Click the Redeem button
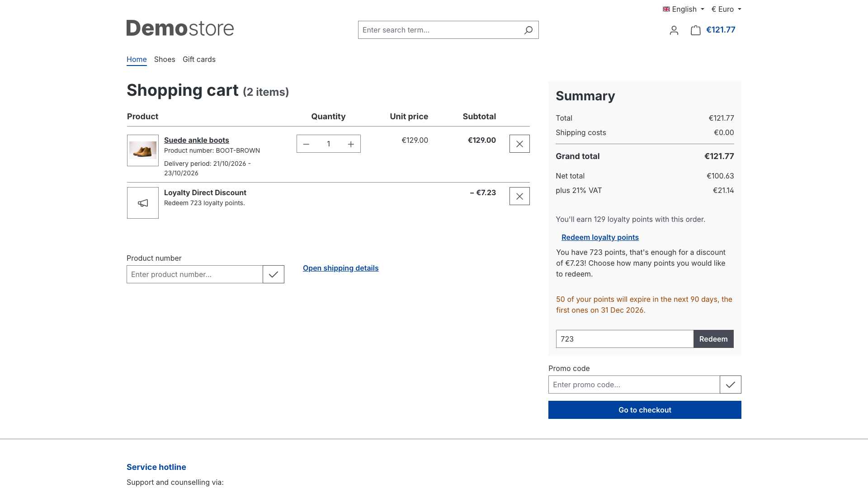Image resolution: width=868 pixels, height=488 pixels. pyautogui.click(x=713, y=339)
